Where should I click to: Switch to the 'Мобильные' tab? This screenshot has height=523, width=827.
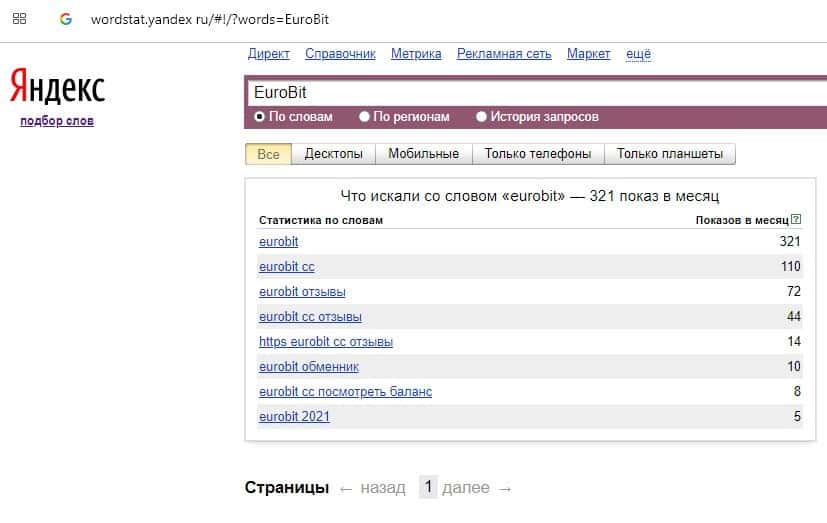pyautogui.click(x=423, y=154)
